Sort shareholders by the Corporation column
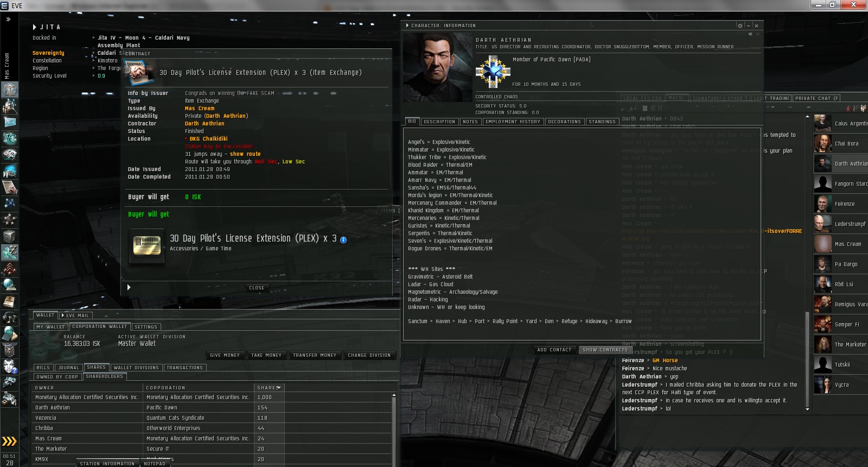868x467 pixels. click(x=199, y=388)
